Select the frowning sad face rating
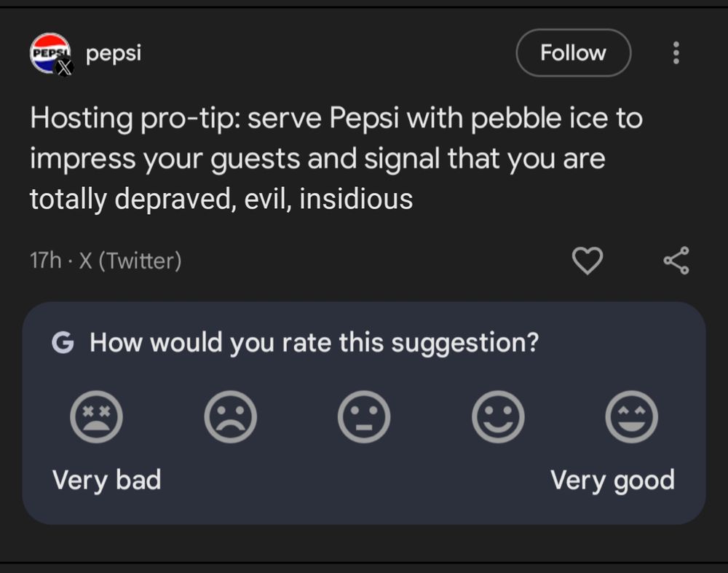The height and width of the screenshot is (573, 728). pos(230,418)
